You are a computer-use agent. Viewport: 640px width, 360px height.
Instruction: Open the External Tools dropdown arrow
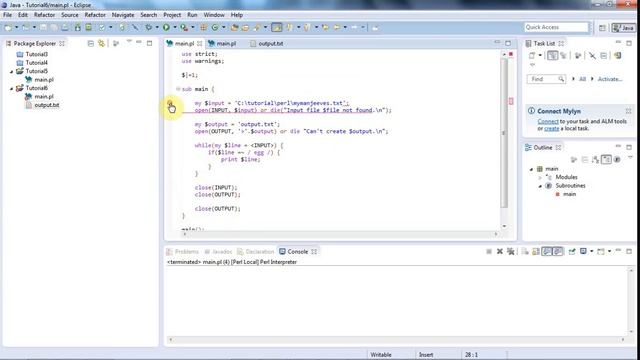193,27
